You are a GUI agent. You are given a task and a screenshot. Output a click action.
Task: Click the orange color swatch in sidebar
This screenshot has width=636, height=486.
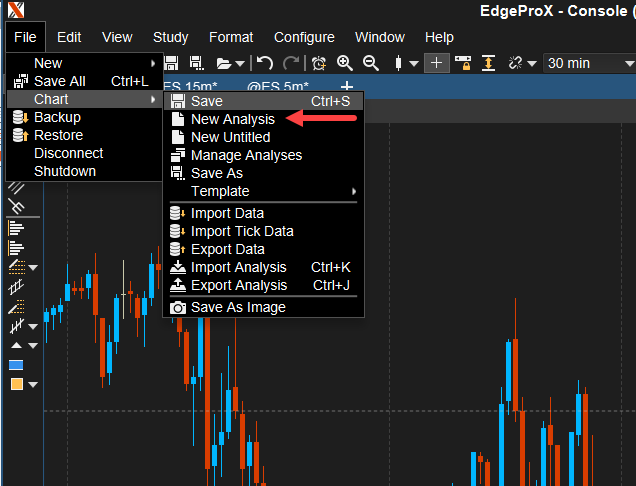16,384
